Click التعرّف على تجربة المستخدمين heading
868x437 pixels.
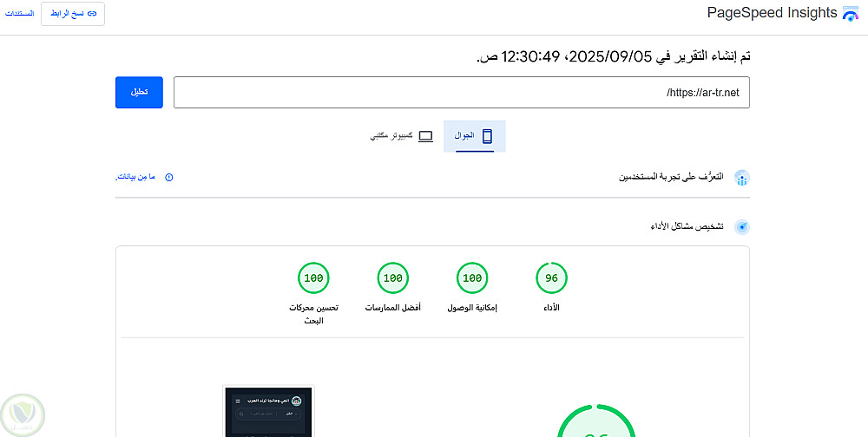(671, 177)
